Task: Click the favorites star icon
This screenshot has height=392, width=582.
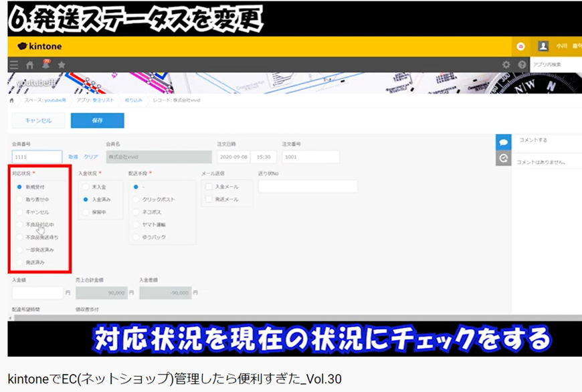Action: click(x=60, y=64)
